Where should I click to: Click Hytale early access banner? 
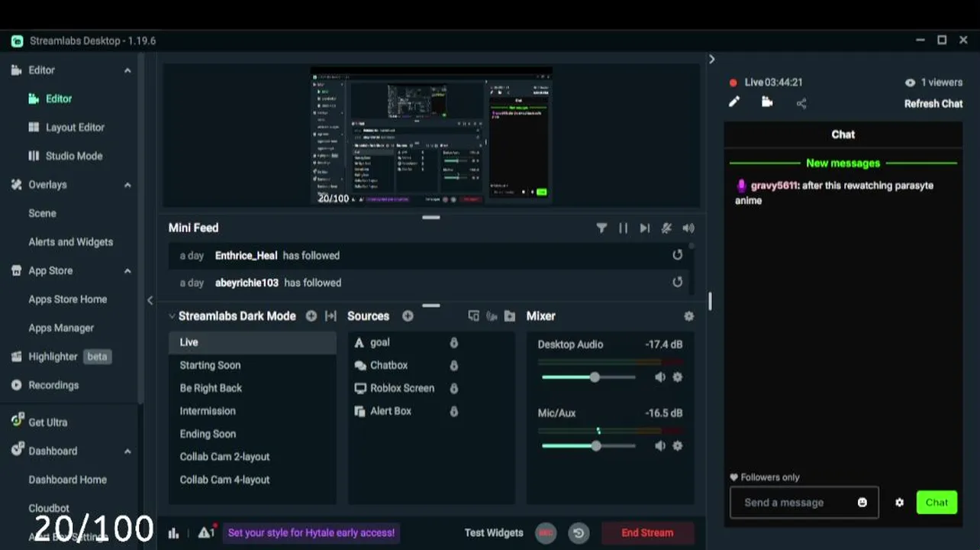coord(311,532)
